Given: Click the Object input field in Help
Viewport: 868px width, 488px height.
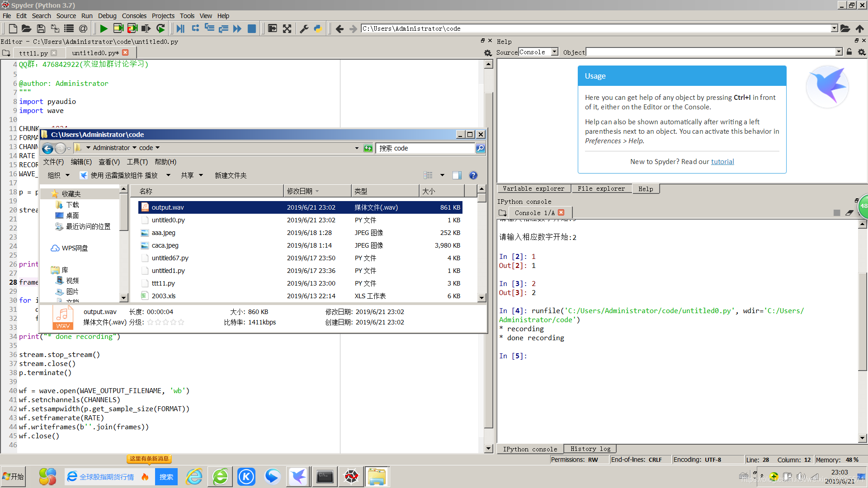Looking at the screenshot, I should 711,52.
